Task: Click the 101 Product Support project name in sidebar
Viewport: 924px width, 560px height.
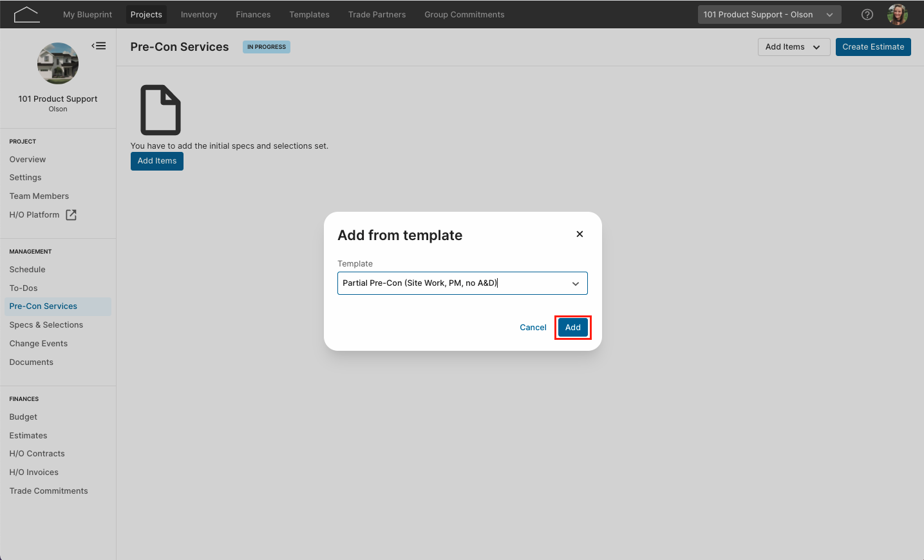Action: [x=58, y=99]
